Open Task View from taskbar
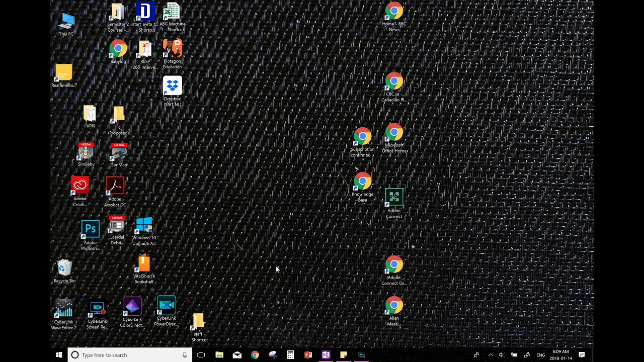 [x=201, y=355]
